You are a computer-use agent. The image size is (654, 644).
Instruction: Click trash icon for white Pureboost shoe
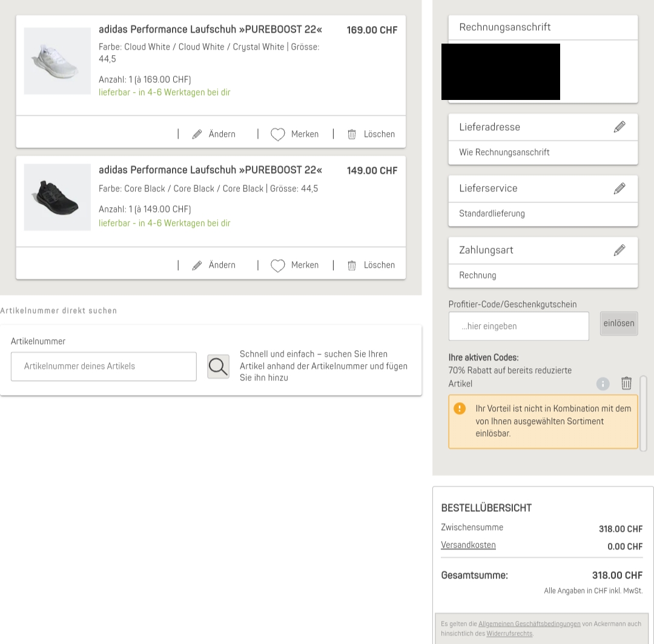pos(352,134)
